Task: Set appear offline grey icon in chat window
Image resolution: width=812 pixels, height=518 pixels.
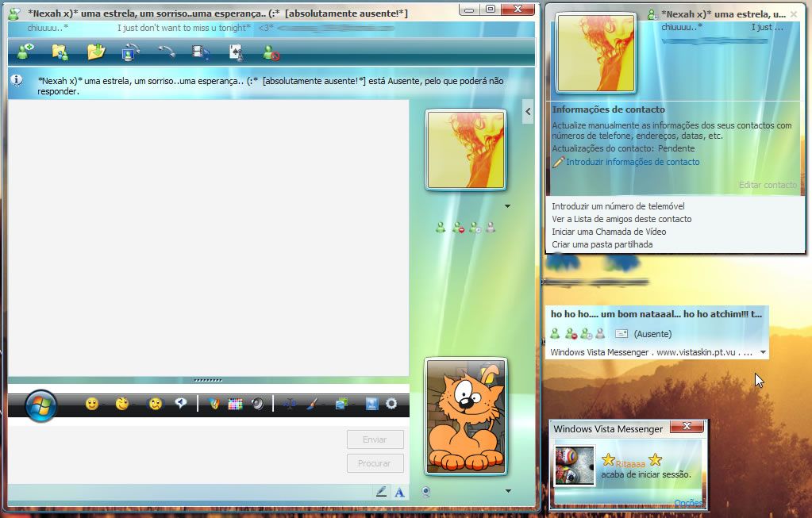Action: (x=491, y=227)
